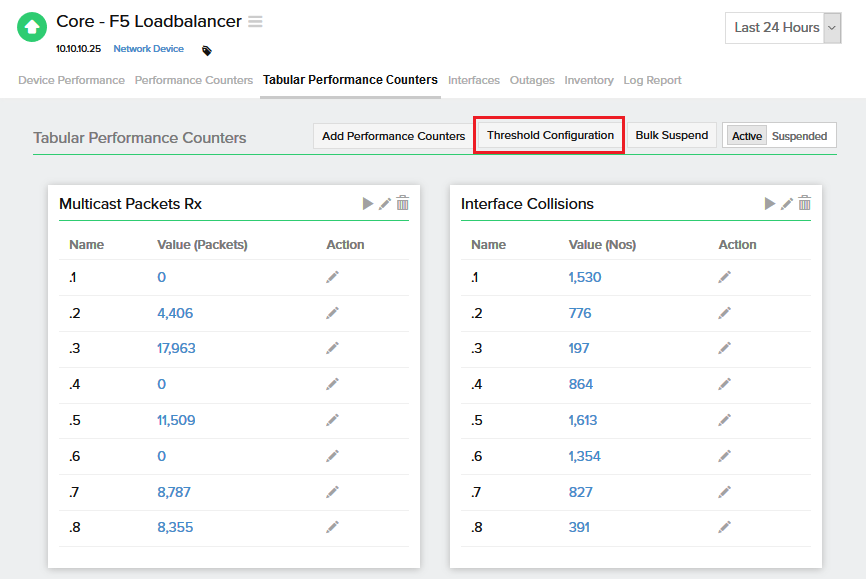Viewport: 866px width, 579px height.
Task: Click the play icon on Multicast Packets Rx
Action: pos(368,204)
